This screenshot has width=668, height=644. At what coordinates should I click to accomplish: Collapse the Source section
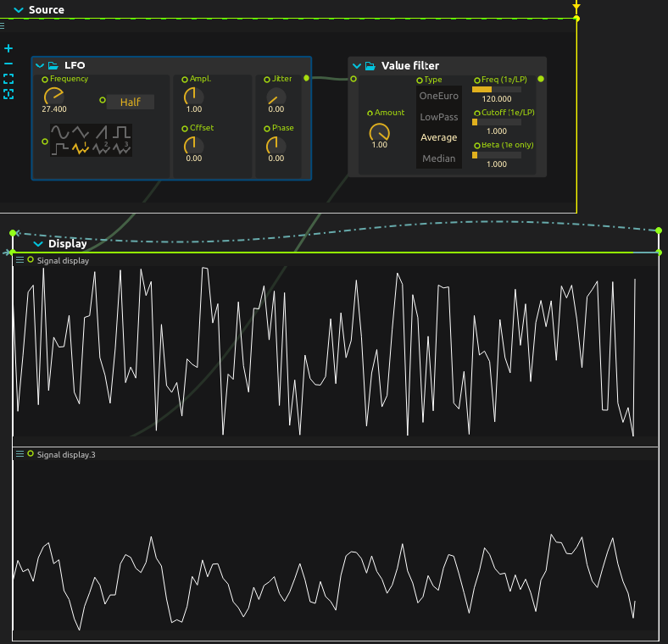coord(19,10)
